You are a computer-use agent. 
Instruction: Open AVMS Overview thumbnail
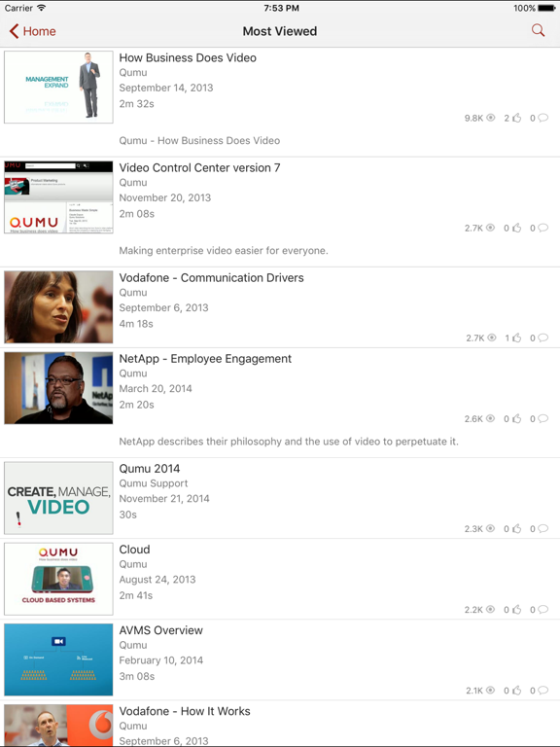pyautogui.click(x=58, y=659)
